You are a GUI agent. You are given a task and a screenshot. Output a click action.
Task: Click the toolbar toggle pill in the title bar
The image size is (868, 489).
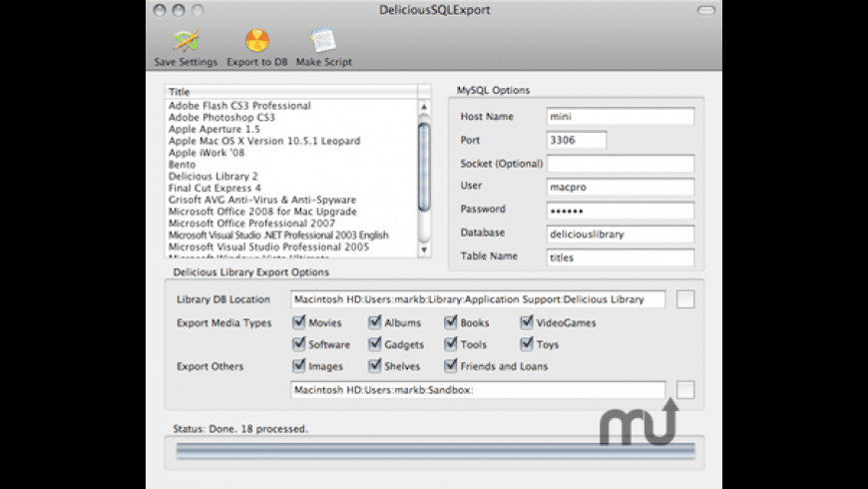(x=705, y=10)
